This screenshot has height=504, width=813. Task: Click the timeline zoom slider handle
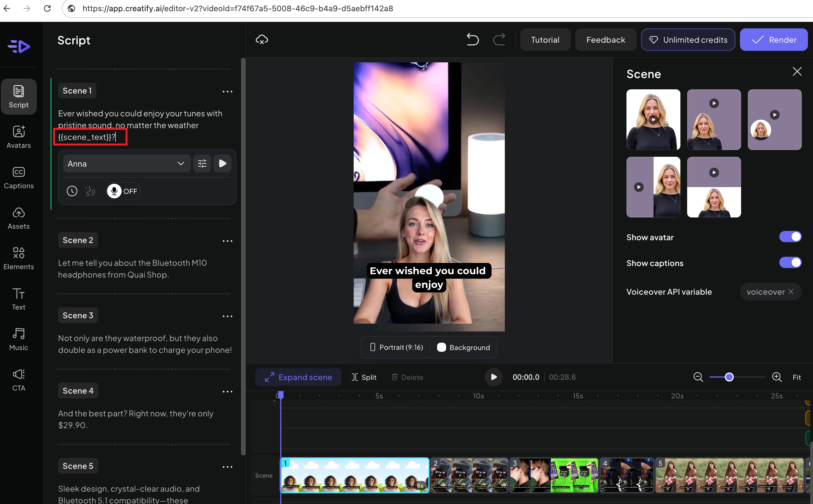(x=729, y=377)
